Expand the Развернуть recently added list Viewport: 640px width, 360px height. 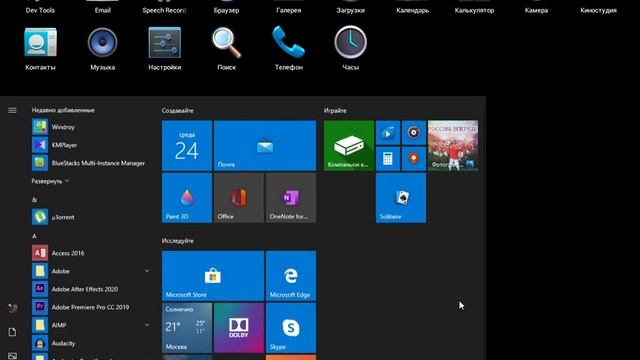[50, 181]
